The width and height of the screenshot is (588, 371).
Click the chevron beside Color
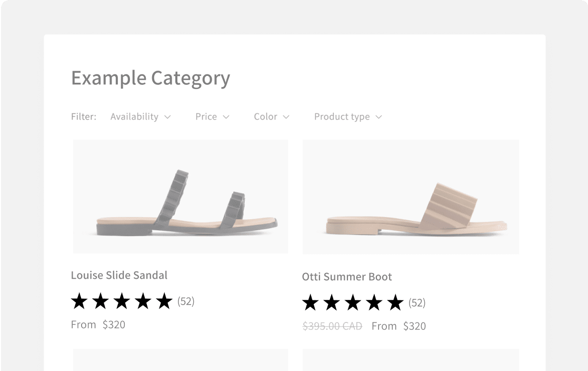[x=286, y=117]
